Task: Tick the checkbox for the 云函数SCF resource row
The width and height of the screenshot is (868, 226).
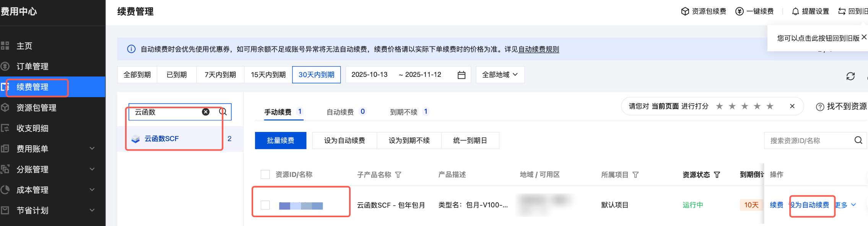Action: coord(265,205)
